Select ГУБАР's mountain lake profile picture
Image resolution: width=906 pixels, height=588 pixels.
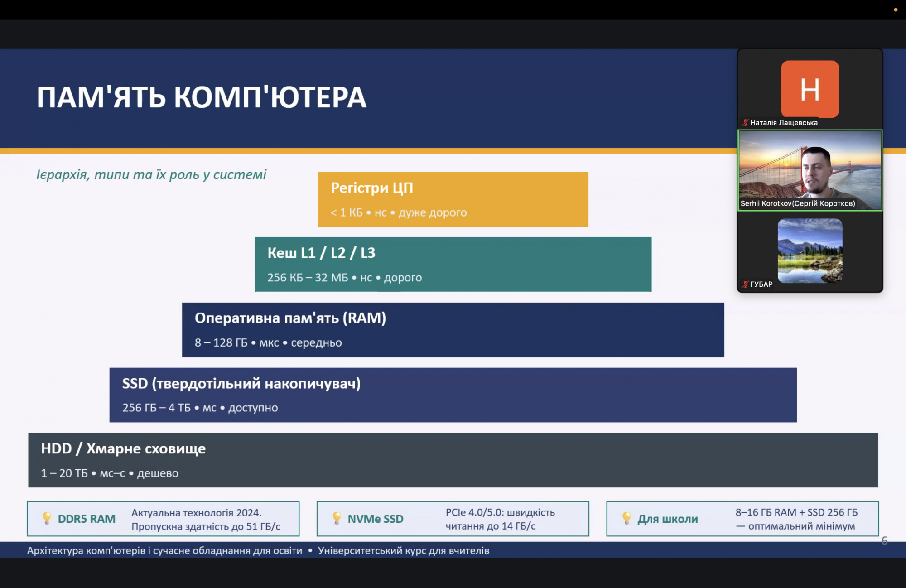[x=810, y=251]
